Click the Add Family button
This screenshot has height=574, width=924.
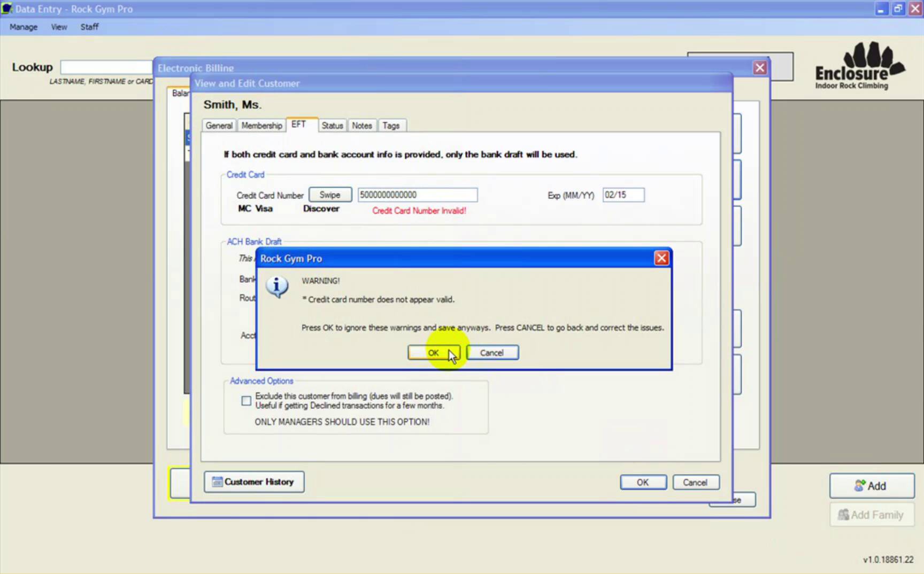coord(872,515)
